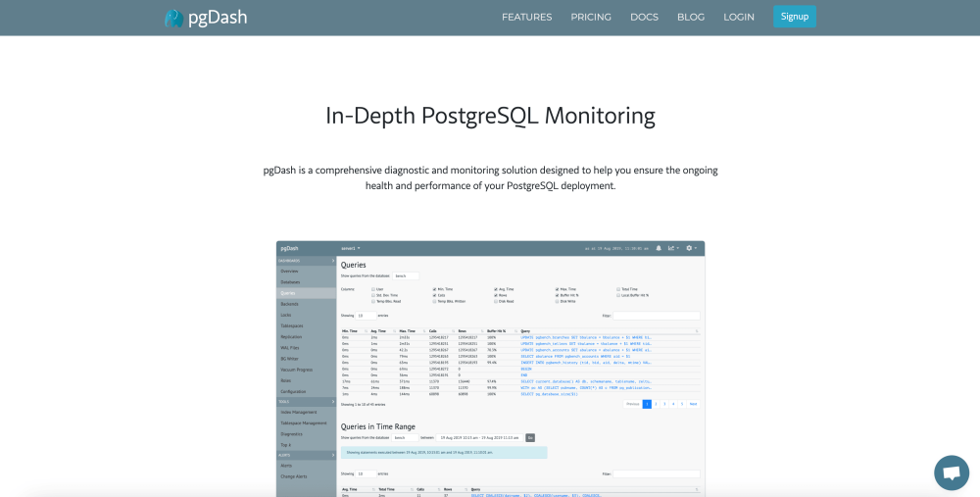Open the FEATURES nav item
This screenshot has height=497, width=980.
point(527,17)
